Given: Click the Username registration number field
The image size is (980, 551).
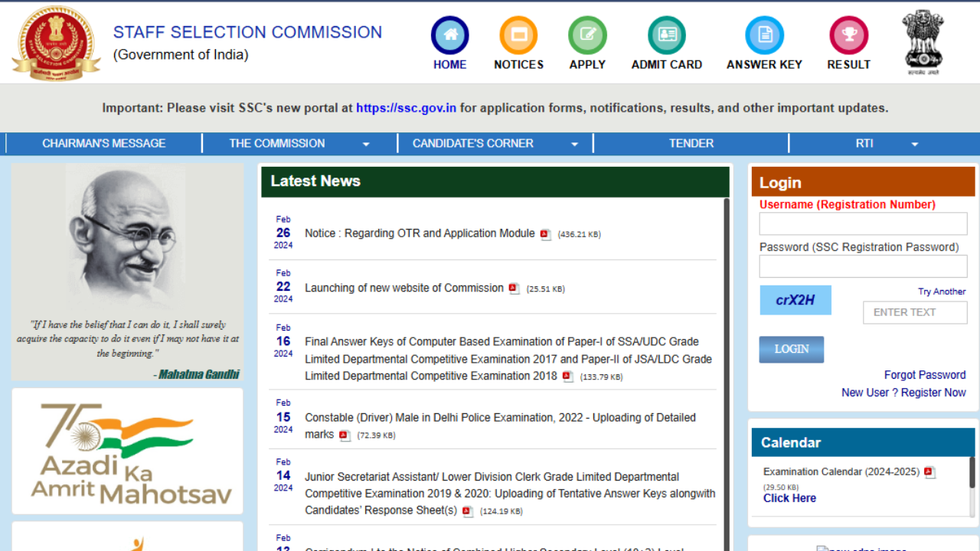Looking at the screenshot, I should click(863, 223).
